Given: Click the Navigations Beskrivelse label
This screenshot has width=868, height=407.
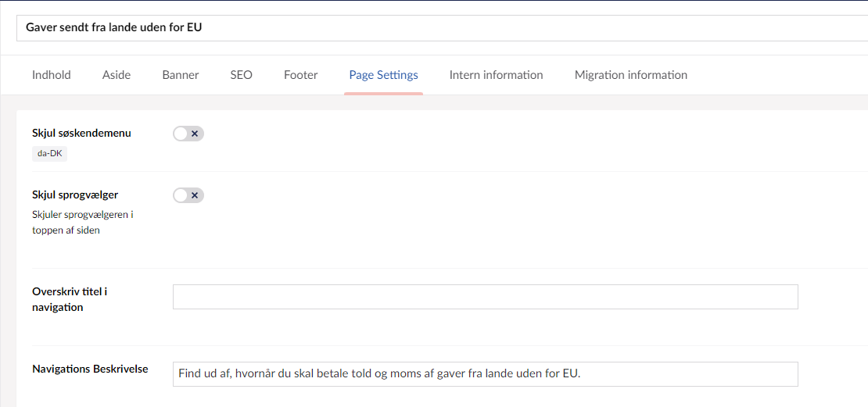Looking at the screenshot, I should pyautogui.click(x=90, y=369).
